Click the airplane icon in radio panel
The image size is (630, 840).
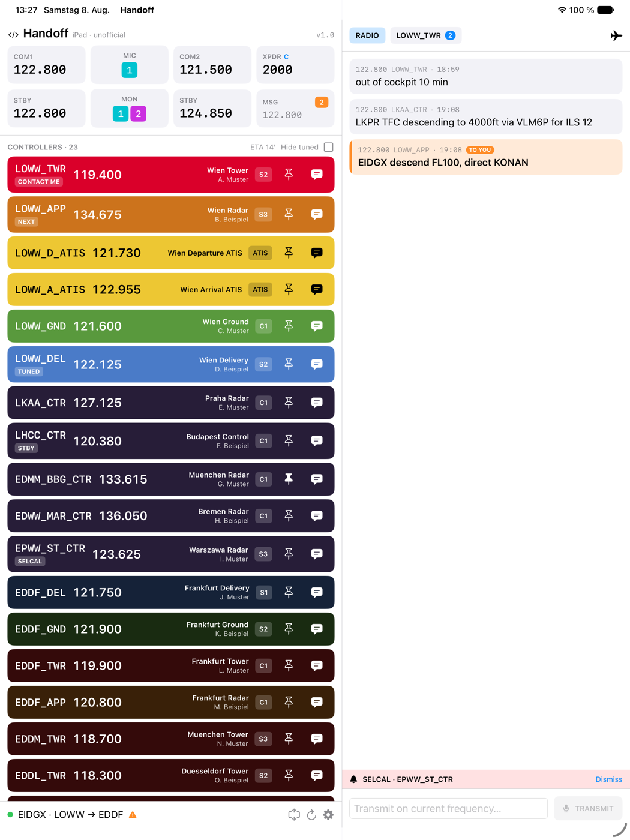point(616,35)
